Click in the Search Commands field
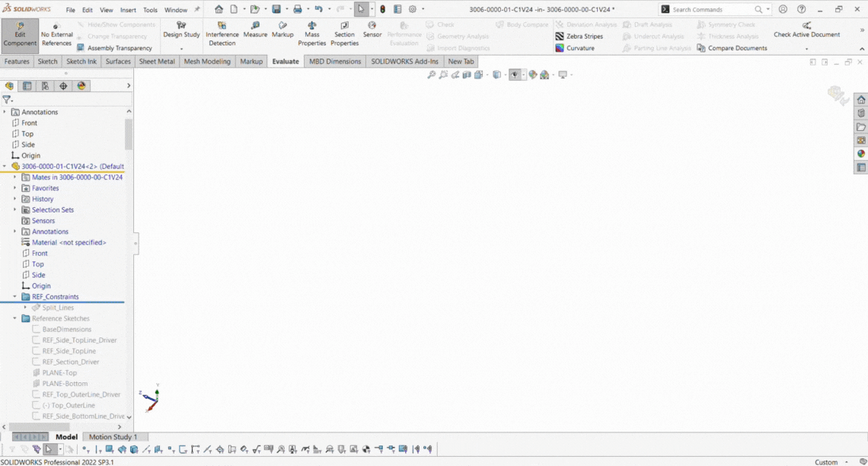The width and height of the screenshot is (868, 466). coord(712,10)
